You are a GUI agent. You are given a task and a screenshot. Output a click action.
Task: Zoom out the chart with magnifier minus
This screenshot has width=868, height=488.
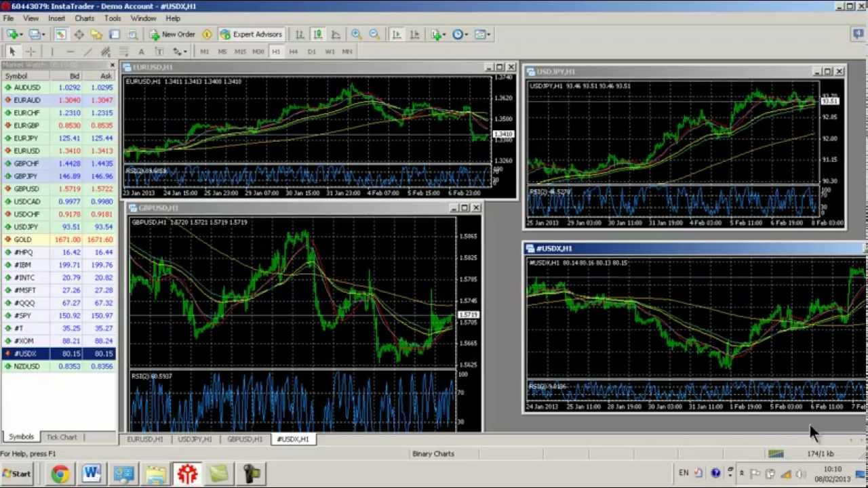374,35
